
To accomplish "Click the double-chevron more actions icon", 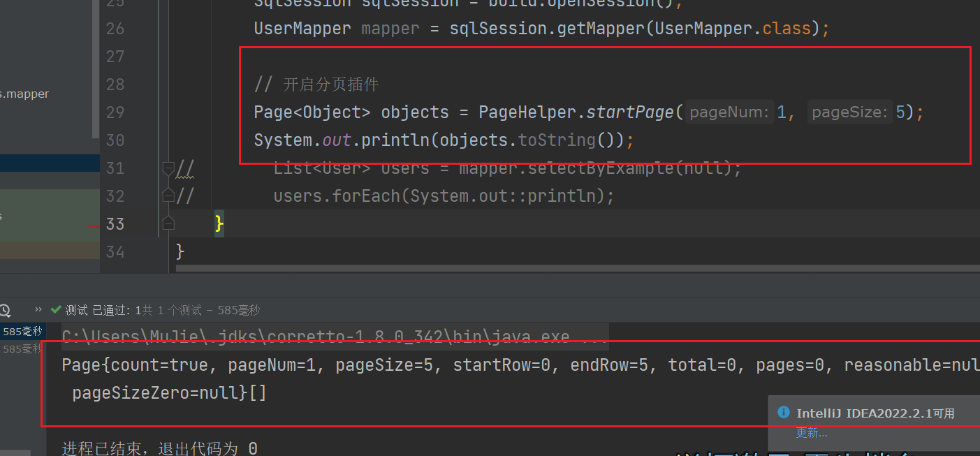I will [x=38, y=310].
